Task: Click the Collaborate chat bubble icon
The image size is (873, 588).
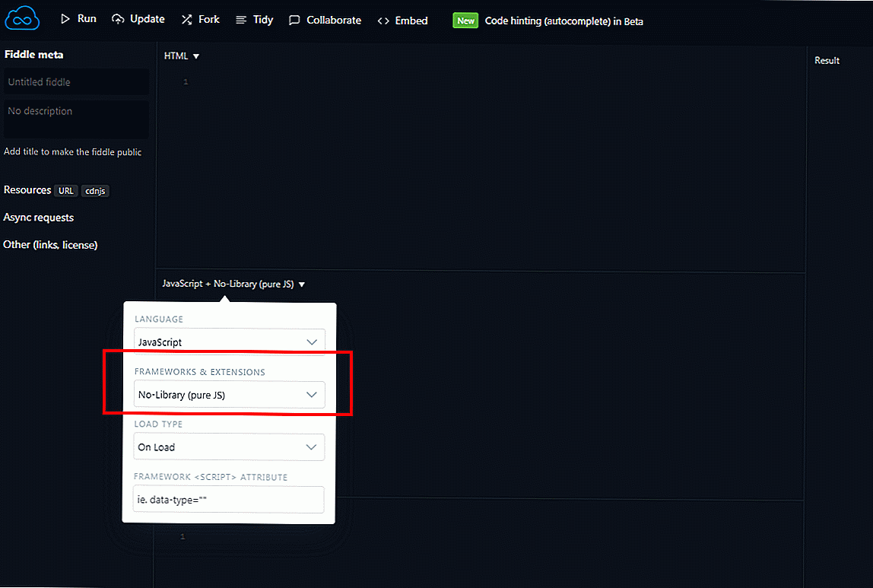Action: pos(294,21)
